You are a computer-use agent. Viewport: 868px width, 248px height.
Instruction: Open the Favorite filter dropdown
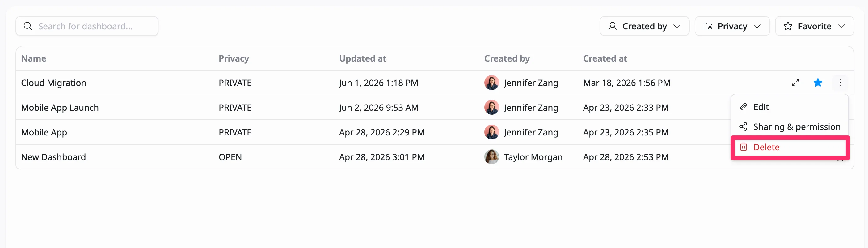814,26
